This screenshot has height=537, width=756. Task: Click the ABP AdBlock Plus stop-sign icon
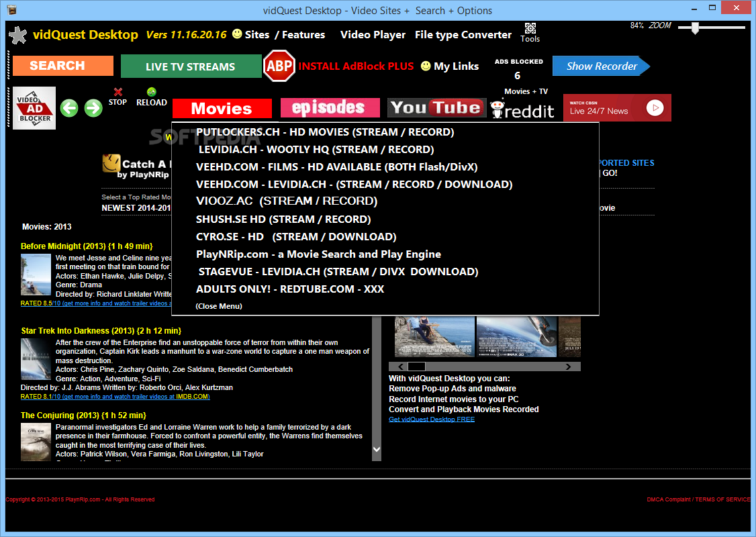pyautogui.click(x=279, y=66)
